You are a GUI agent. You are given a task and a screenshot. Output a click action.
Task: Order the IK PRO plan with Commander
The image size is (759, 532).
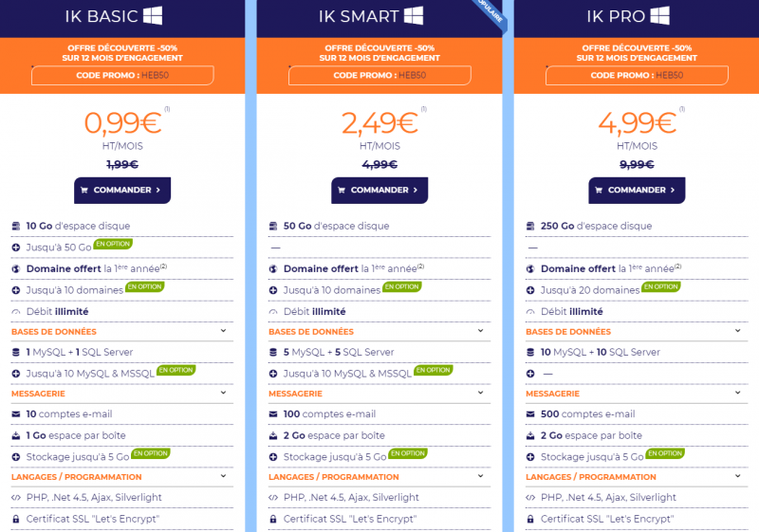[x=637, y=190]
